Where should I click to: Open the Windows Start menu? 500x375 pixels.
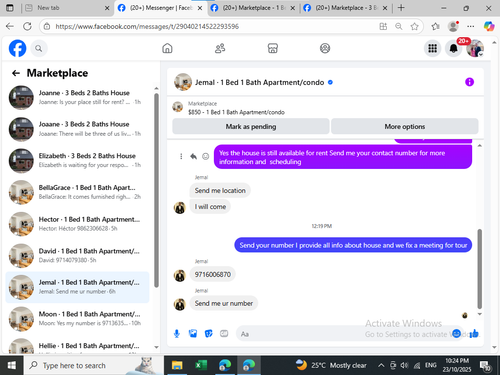12,365
